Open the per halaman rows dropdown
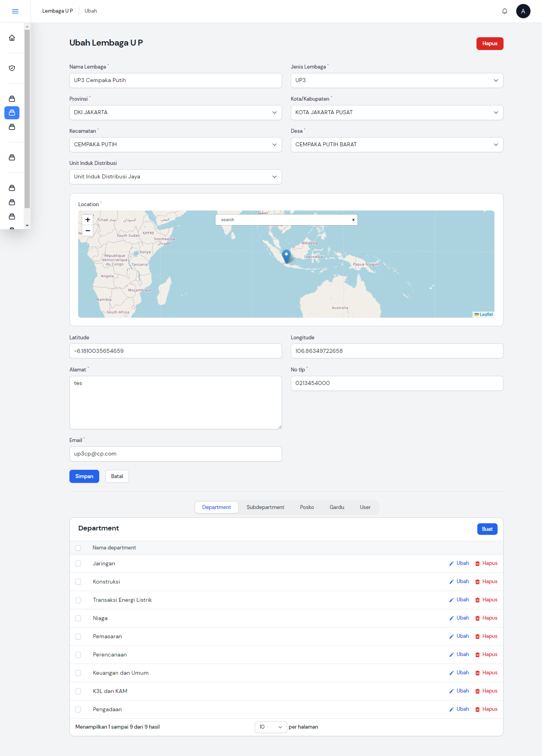The height and width of the screenshot is (756, 542). 271,727
